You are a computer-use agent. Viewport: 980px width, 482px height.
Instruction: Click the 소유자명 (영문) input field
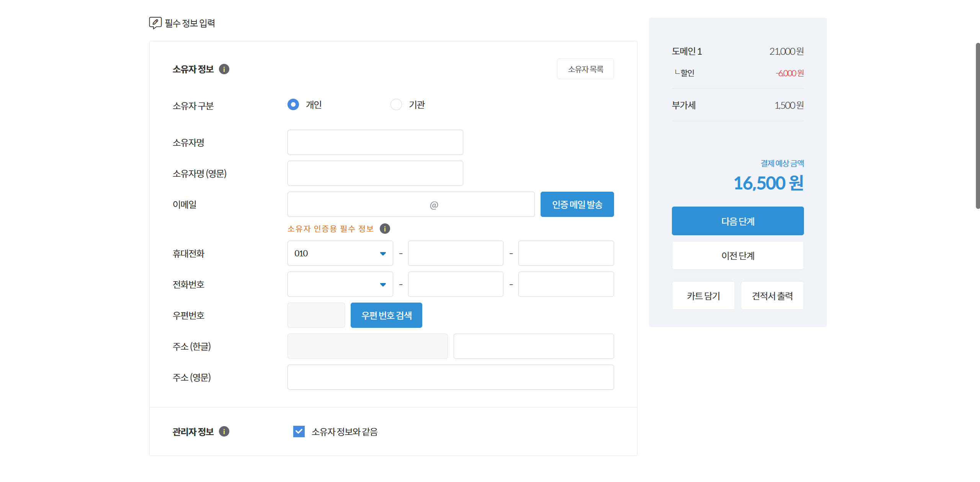[375, 173]
